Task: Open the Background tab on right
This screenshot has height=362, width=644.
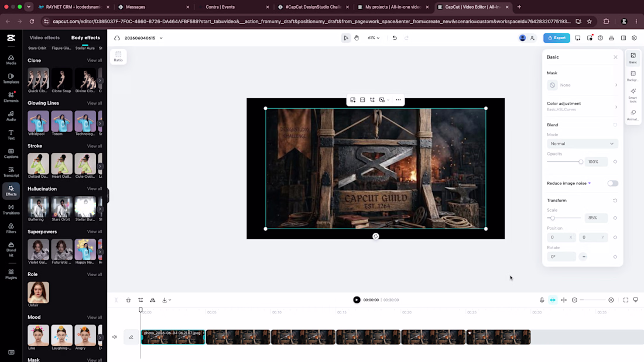Action: point(633,76)
